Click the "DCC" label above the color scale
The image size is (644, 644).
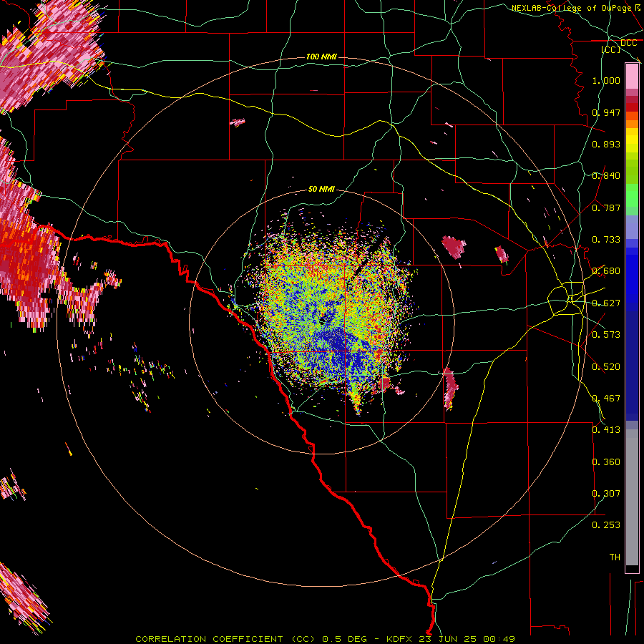point(628,43)
